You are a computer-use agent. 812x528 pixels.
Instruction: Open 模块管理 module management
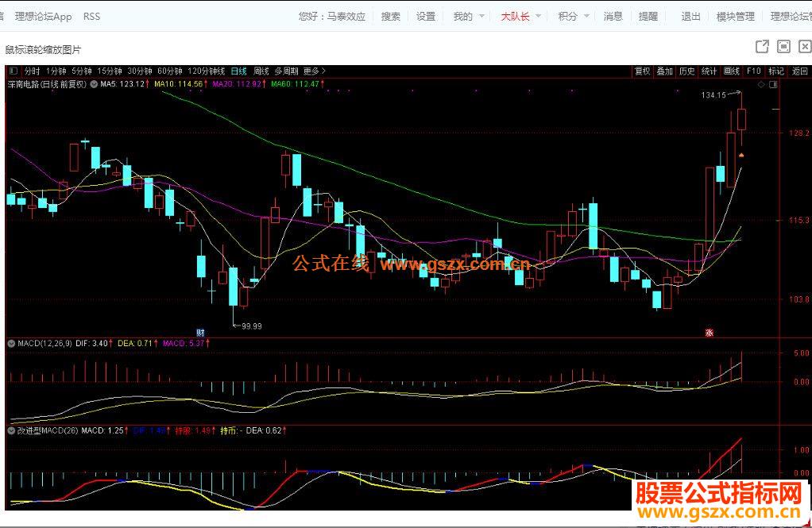736,17
